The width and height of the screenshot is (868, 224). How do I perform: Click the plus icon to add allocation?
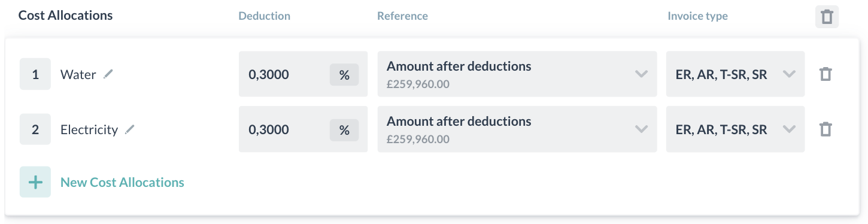pyautogui.click(x=35, y=182)
